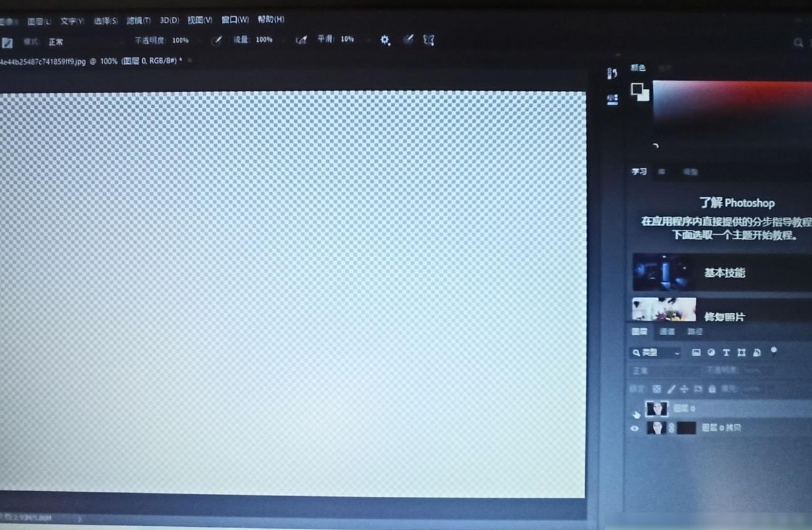Filter layers by adjustment layer icon
Viewport: 812px width, 530px height.
click(711, 353)
